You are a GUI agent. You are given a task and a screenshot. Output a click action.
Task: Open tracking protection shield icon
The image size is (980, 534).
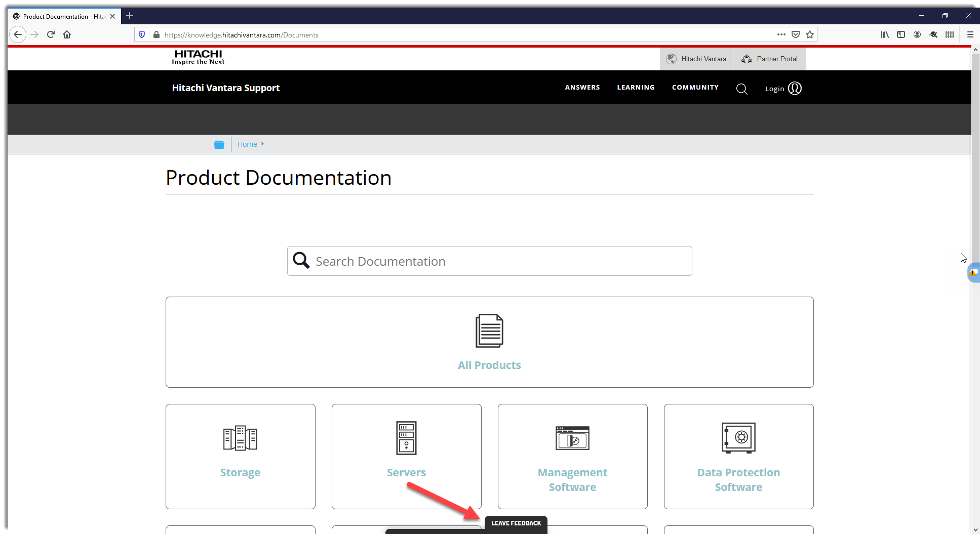pos(142,34)
